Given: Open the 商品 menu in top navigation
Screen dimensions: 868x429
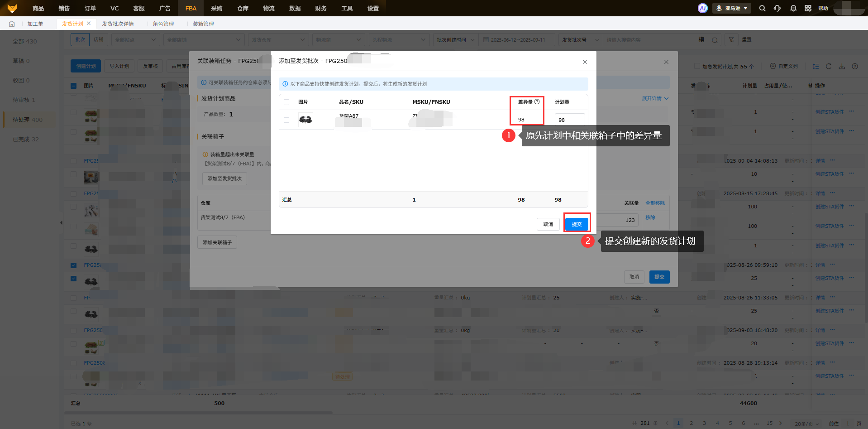Looking at the screenshot, I should point(38,8).
